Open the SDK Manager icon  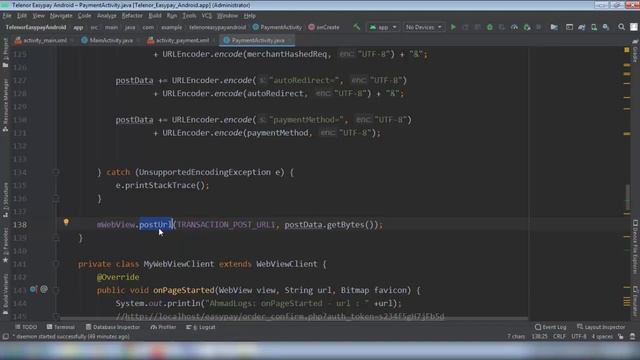(606, 27)
